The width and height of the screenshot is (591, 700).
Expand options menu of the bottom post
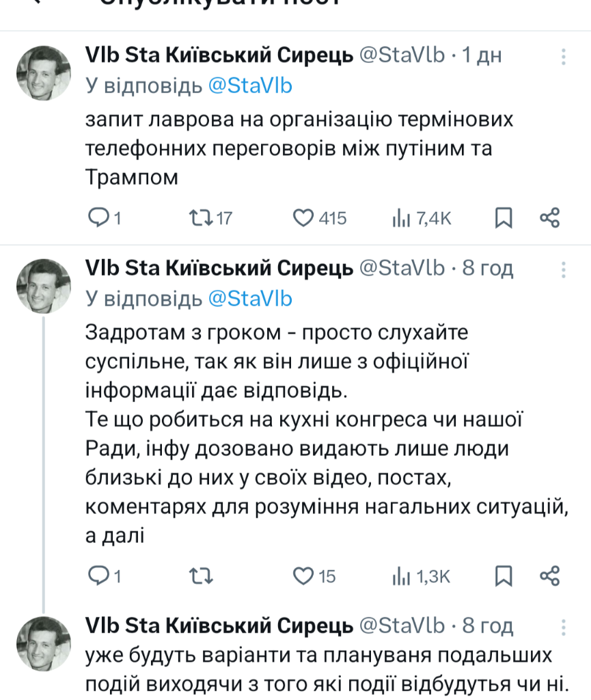563,626
